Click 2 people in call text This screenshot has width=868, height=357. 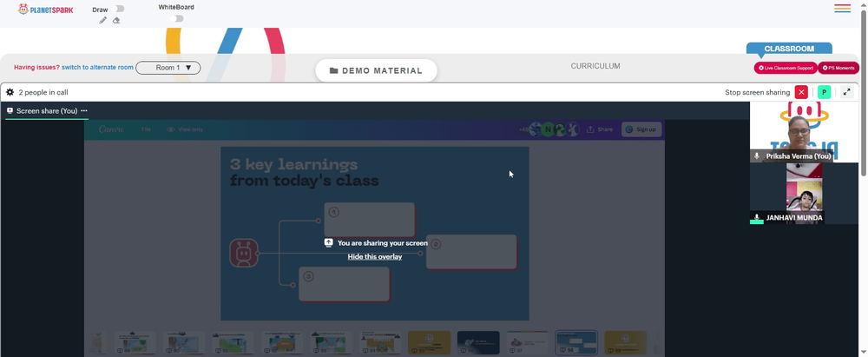click(43, 93)
